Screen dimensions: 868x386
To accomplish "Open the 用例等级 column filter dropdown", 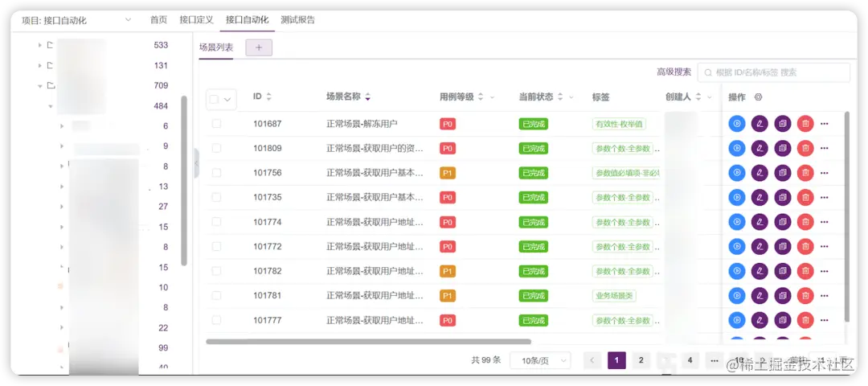I will 492,97.
